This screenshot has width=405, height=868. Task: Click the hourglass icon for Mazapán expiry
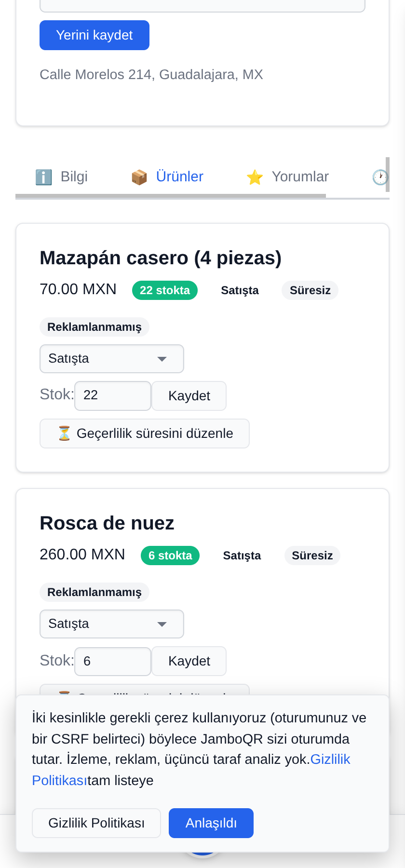pyautogui.click(x=64, y=434)
